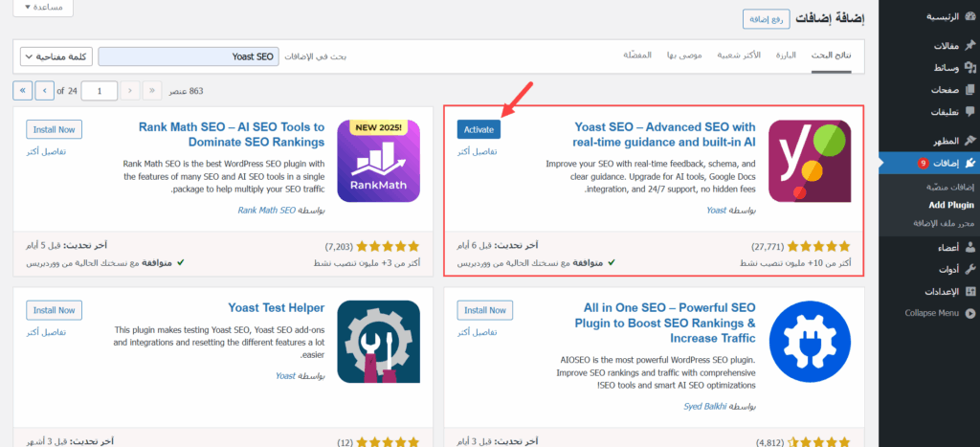Jump to the last page of results
Image resolution: width=980 pixels, height=447 pixels.
pos(22,91)
